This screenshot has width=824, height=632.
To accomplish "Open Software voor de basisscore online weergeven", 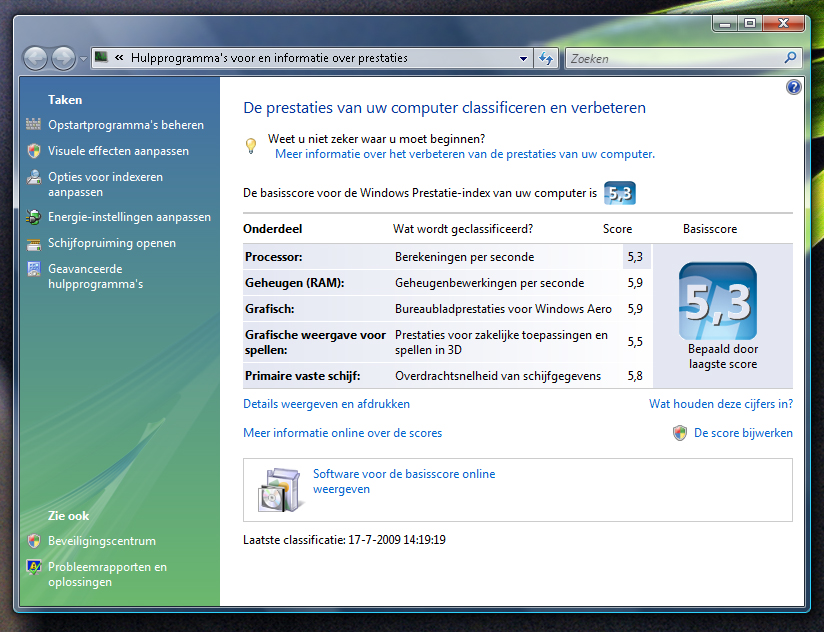I will [x=404, y=481].
